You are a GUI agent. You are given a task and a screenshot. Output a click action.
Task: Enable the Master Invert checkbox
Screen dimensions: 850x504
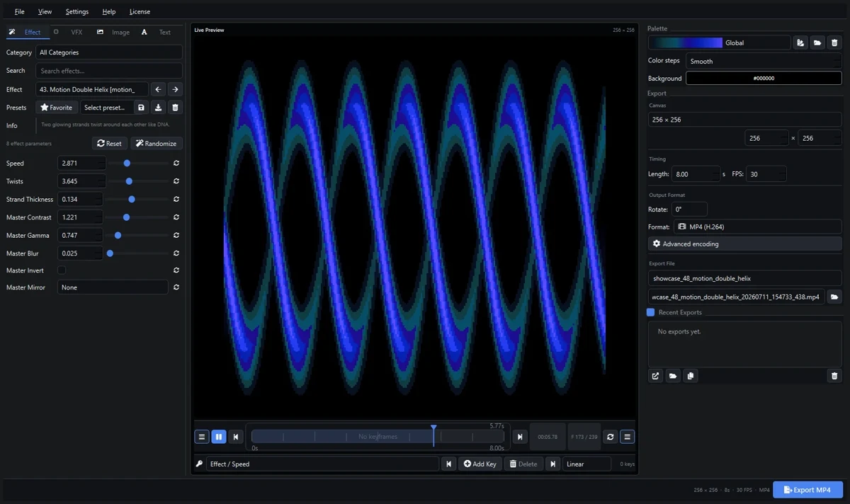tap(62, 270)
